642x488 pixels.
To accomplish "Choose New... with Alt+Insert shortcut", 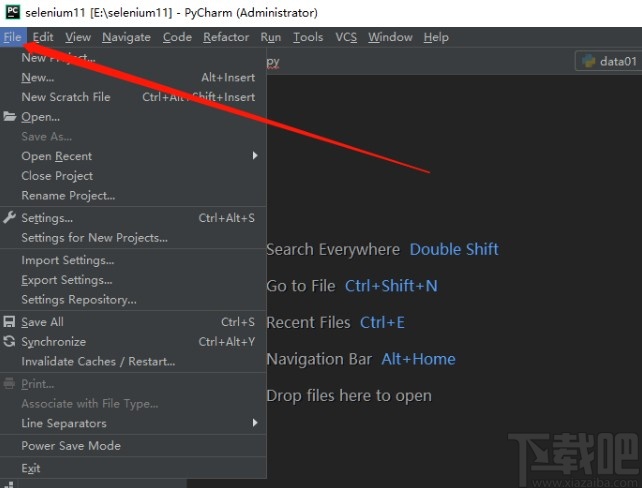I will [133, 77].
